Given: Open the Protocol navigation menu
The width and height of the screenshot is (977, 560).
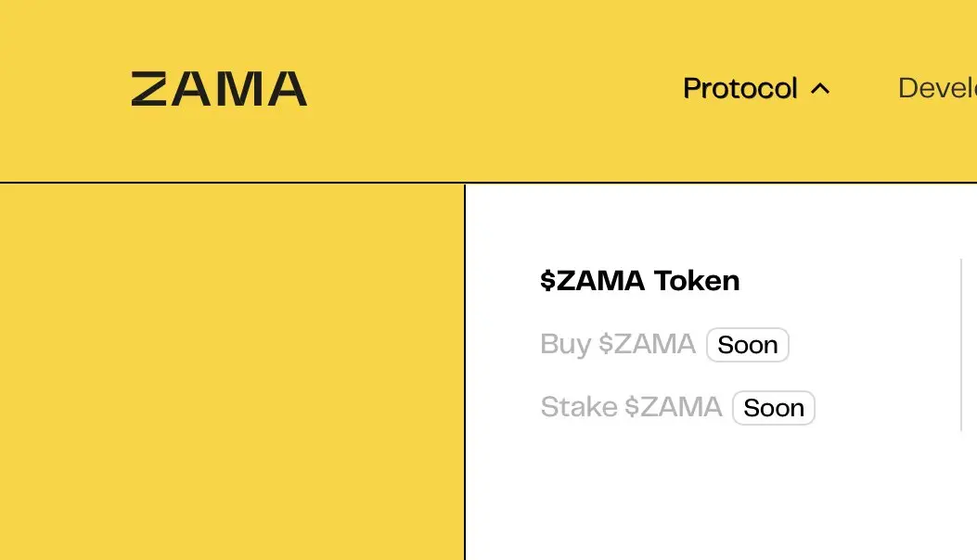Looking at the screenshot, I should (x=740, y=89).
